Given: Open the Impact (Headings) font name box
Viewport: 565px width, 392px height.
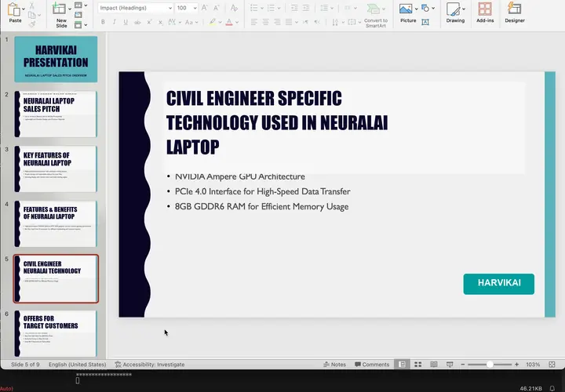Looking at the screenshot, I should [x=135, y=8].
